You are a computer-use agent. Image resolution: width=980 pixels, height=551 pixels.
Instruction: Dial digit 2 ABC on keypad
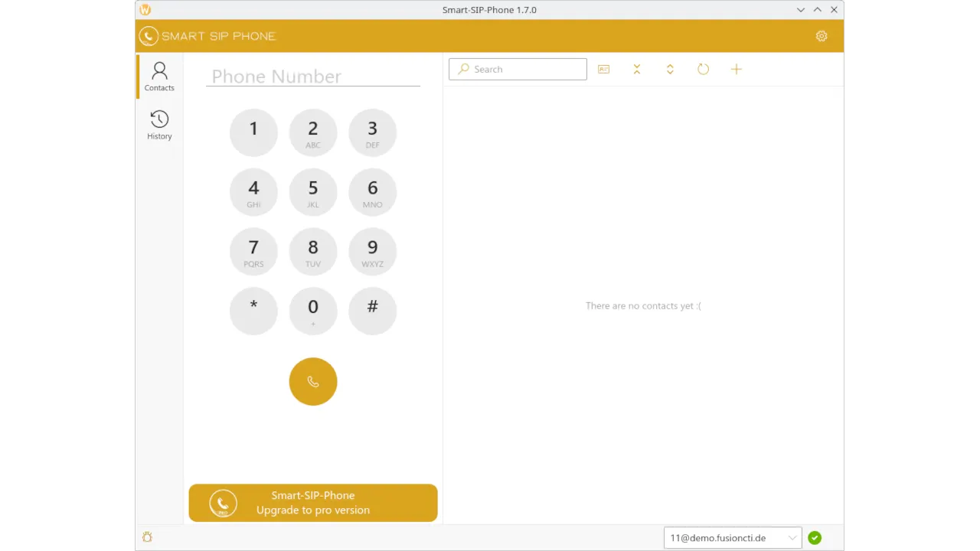(313, 132)
